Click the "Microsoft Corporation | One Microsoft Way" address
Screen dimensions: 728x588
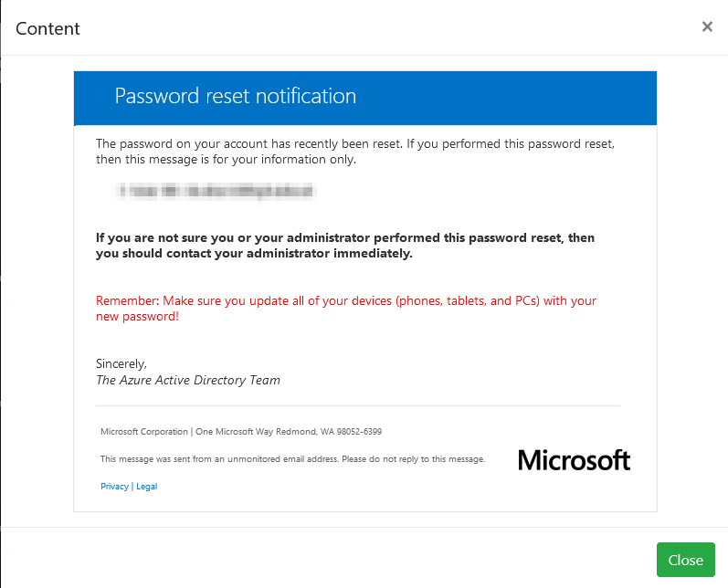(x=241, y=432)
